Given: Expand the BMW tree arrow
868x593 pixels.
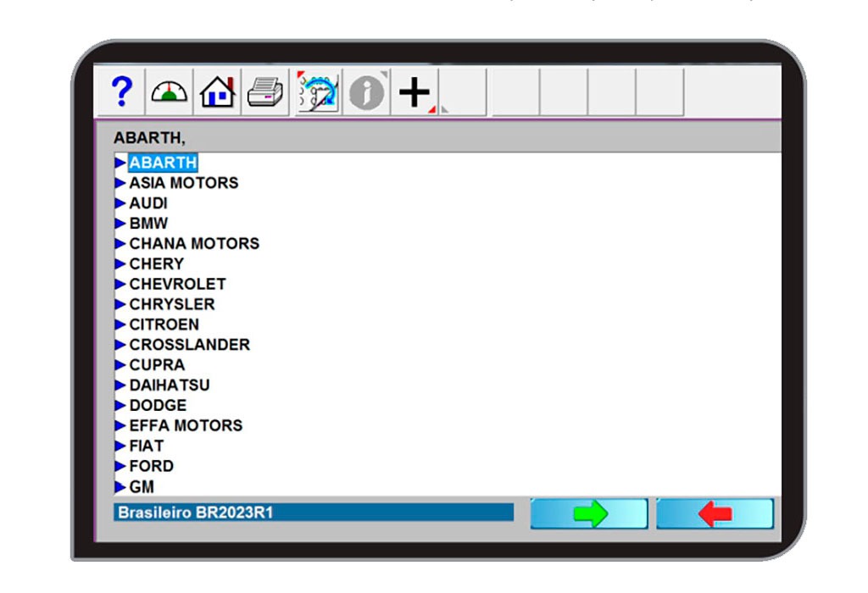Looking at the screenshot, I should point(120,224).
